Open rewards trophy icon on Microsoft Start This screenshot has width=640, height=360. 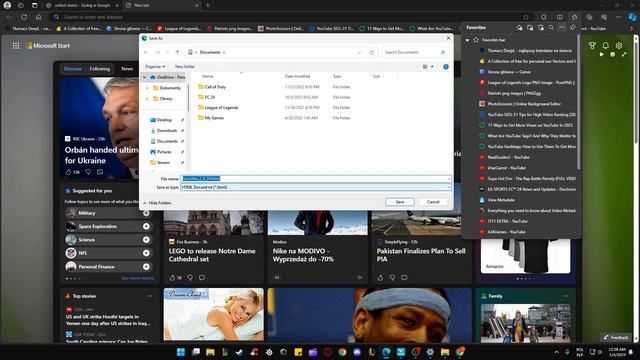coord(592,45)
